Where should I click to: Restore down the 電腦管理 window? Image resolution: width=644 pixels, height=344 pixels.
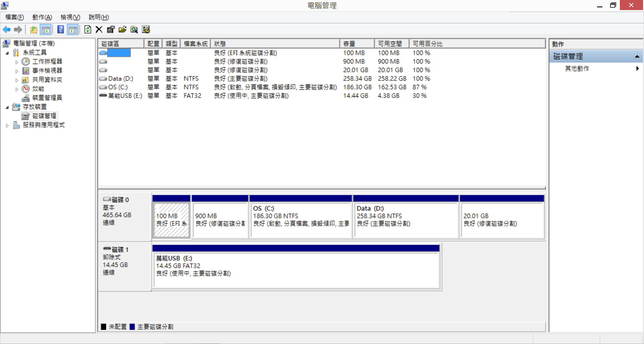[613, 5]
